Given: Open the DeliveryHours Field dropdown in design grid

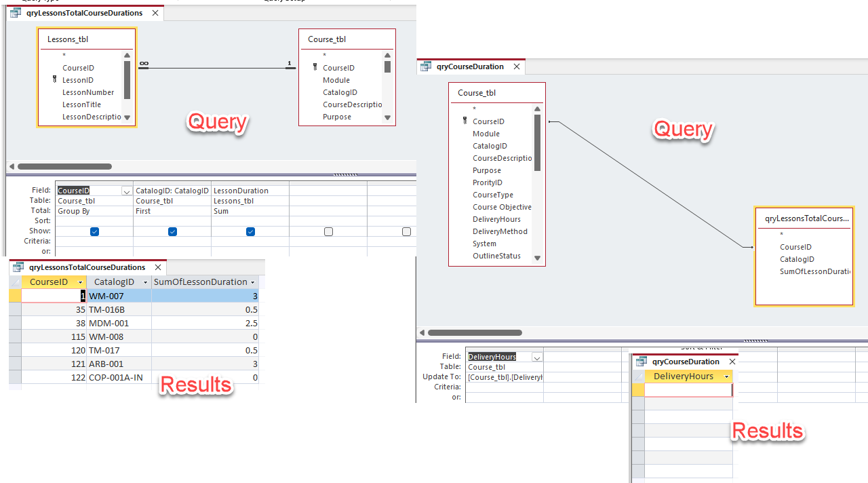Looking at the screenshot, I should [537, 357].
